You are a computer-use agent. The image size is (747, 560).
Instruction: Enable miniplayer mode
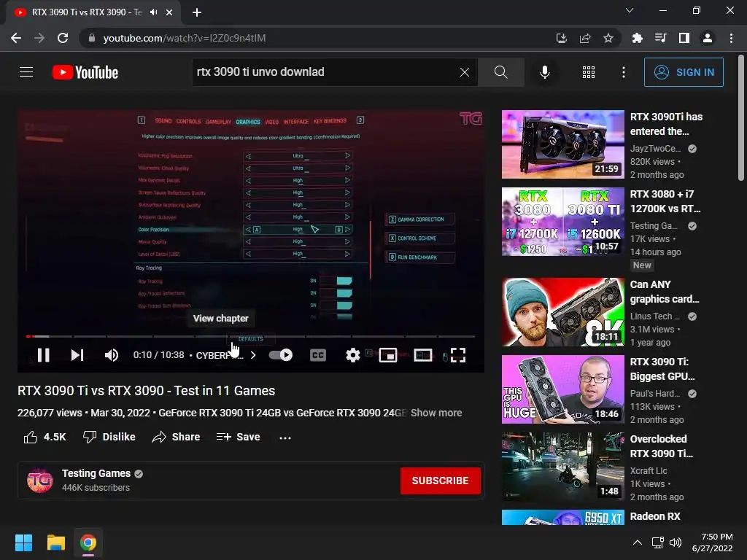[388, 355]
